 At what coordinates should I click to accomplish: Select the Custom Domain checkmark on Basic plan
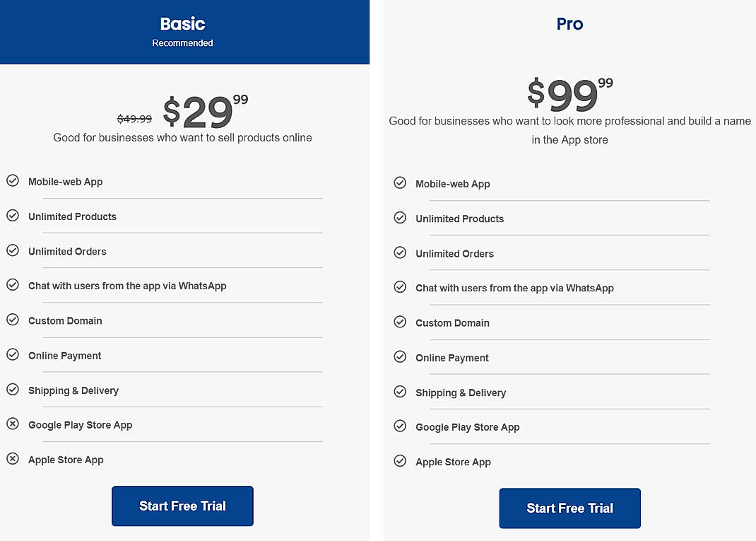13,319
